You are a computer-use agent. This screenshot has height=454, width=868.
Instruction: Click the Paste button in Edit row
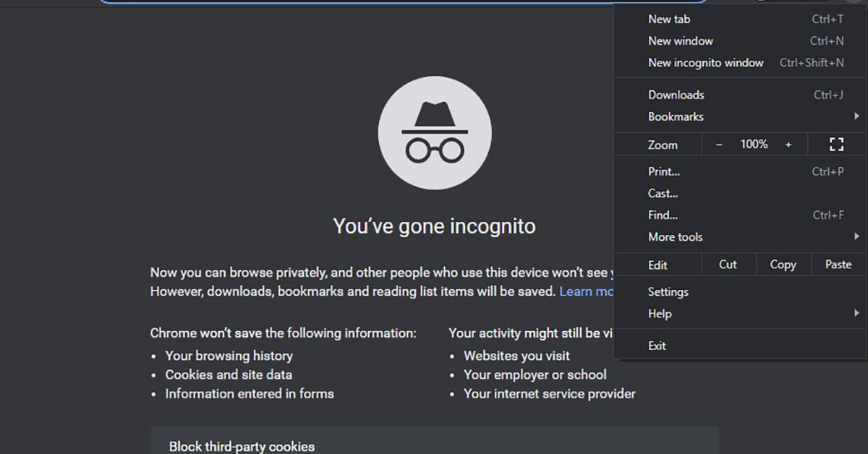click(x=838, y=265)
